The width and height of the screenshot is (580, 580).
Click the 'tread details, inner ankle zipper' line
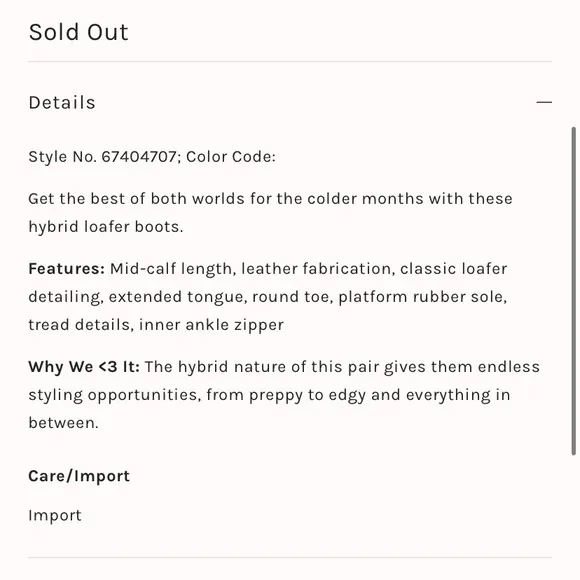pyautogui.click(x=156, y=325)
